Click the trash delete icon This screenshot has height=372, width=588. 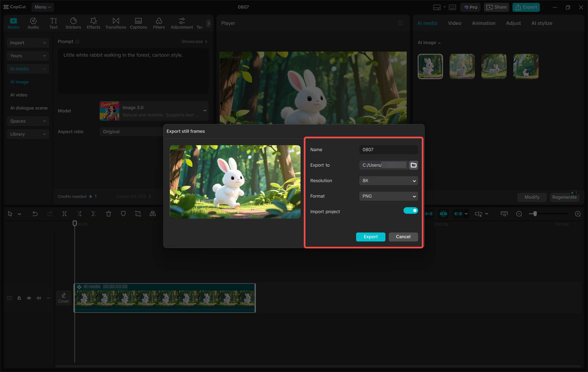click(x=108, y=214)
